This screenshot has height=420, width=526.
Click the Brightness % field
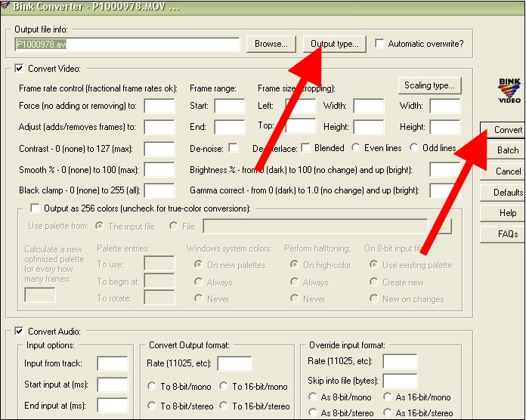445,170
